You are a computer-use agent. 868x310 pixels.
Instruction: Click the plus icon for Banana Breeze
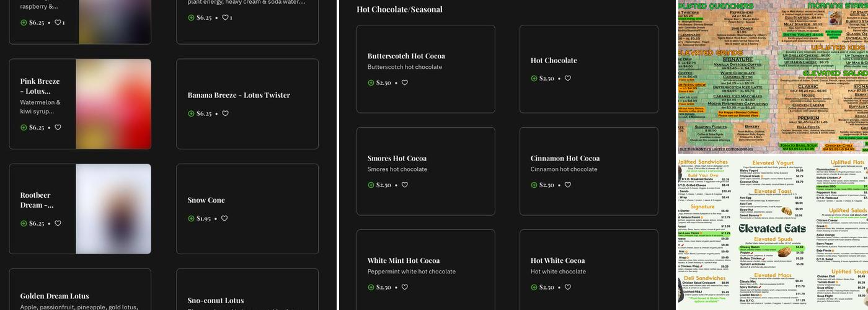click(191, 113)
